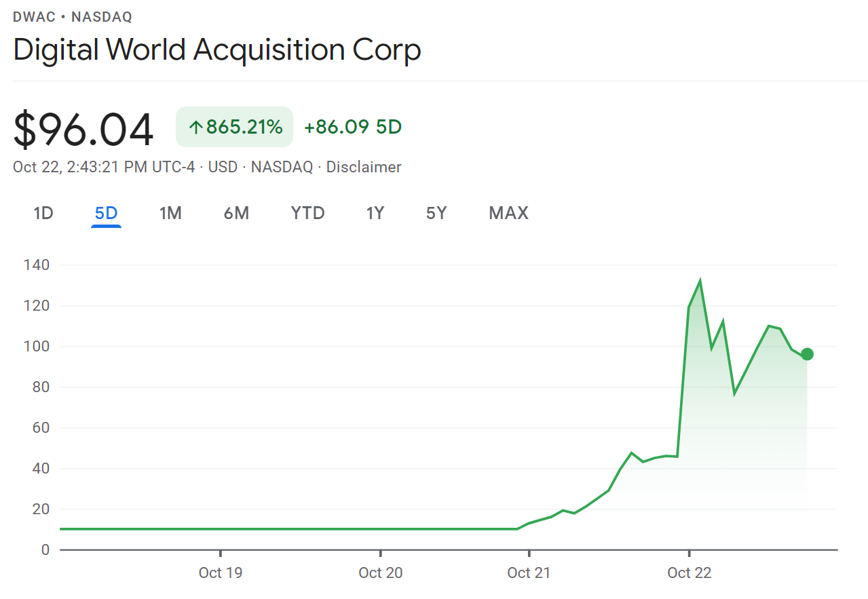
Task: Select the 1Y chart range
Action: click(375, 212)
